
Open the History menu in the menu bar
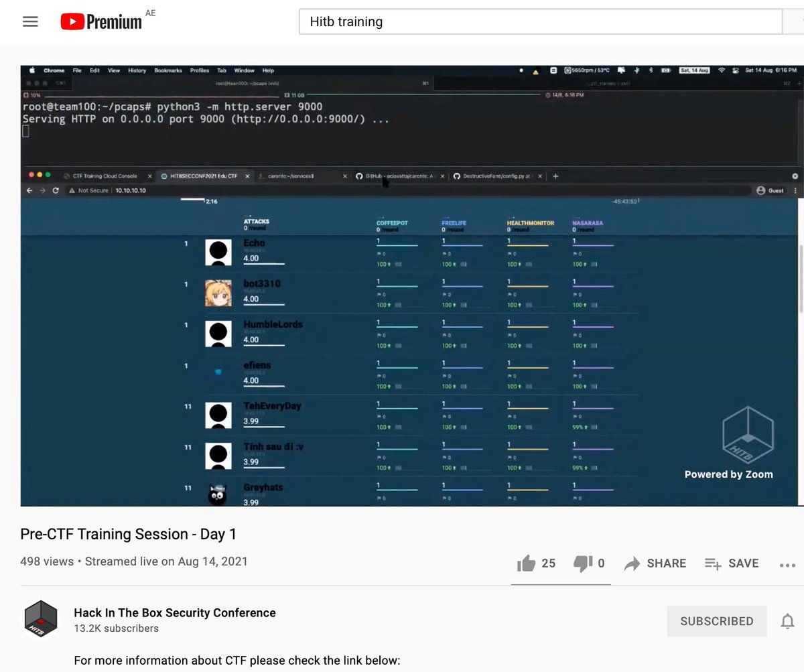(x=137, y=70)
